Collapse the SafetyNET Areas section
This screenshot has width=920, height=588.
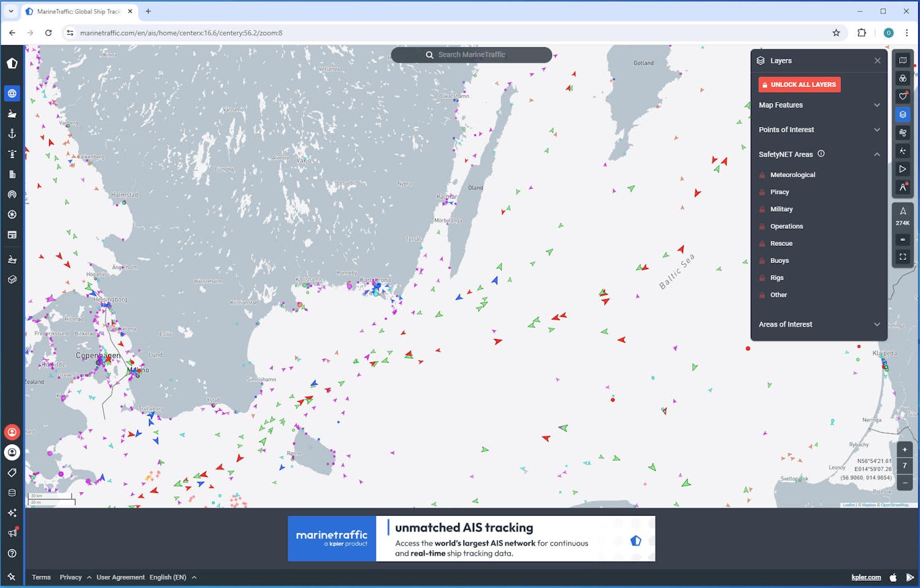click(876, 155)
